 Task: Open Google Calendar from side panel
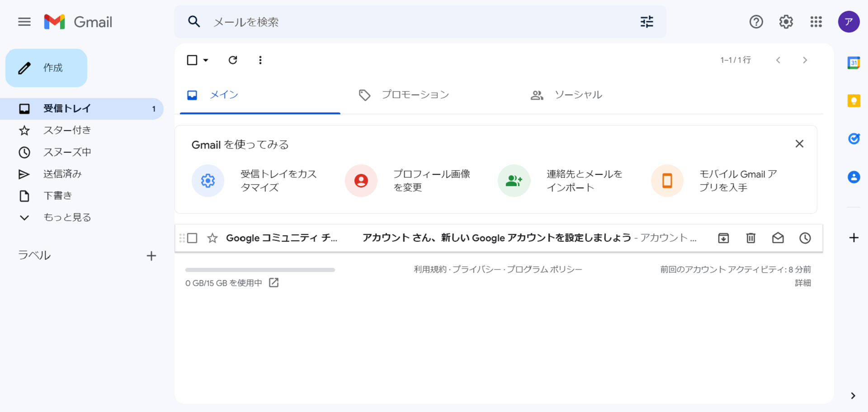click(854, 63)
